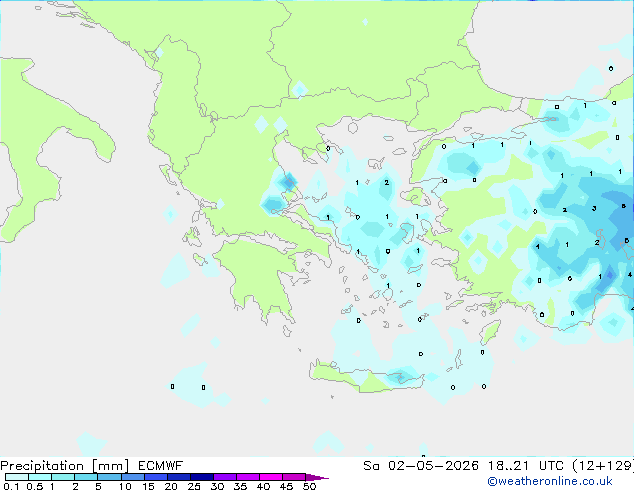Click the above-50 arrow tip of the legend

[x=317, y=477]
